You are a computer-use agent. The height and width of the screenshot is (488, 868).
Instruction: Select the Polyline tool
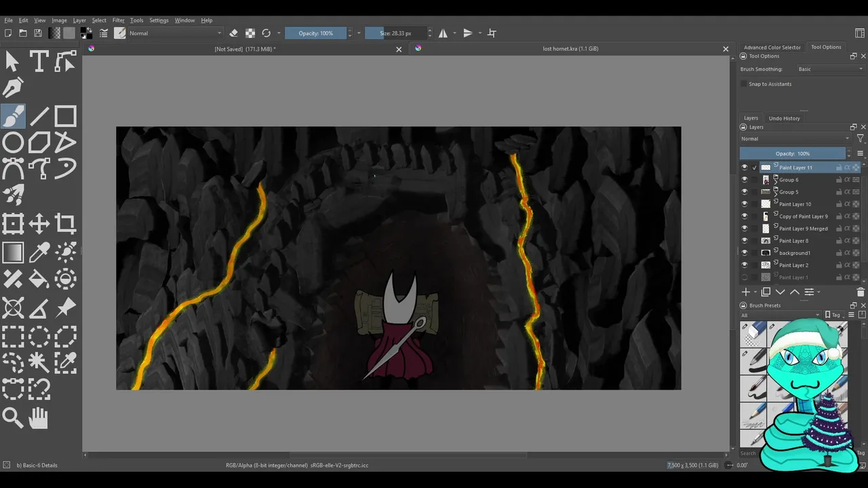65,142
